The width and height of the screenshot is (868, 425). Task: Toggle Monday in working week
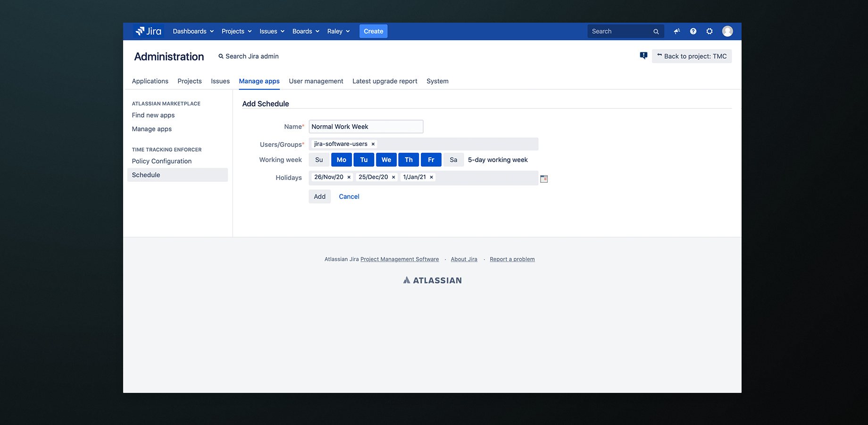pos(342,160)
